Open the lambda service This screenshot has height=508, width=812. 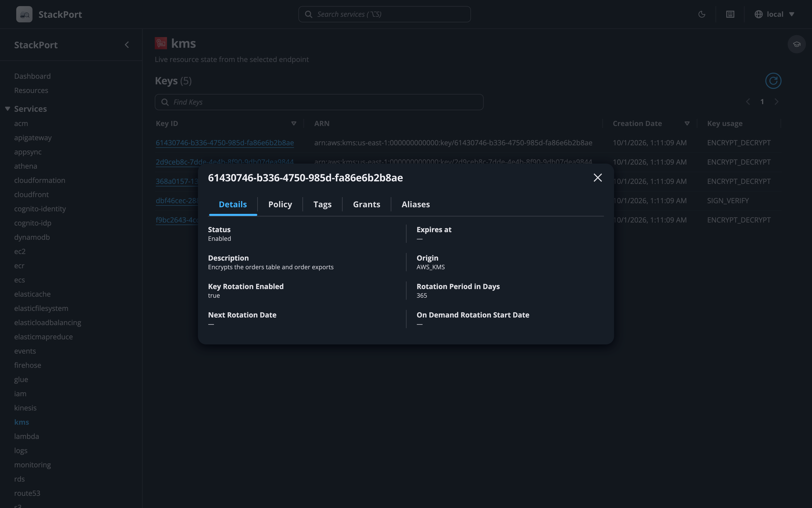click(x=27, y=436)
